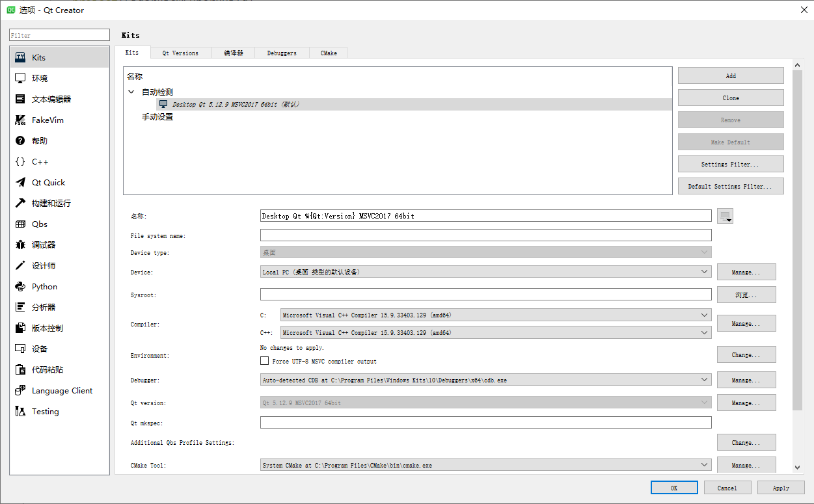The height and width of the screenshot is (504, 814).
Task: Click Manage... next to CMake Tool
Action: [746, 465]
